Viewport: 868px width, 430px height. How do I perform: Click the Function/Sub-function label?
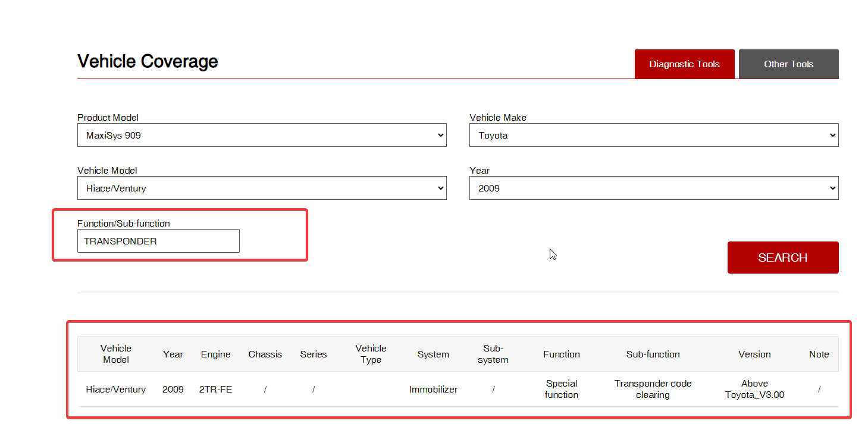click(x=124, y=224)
